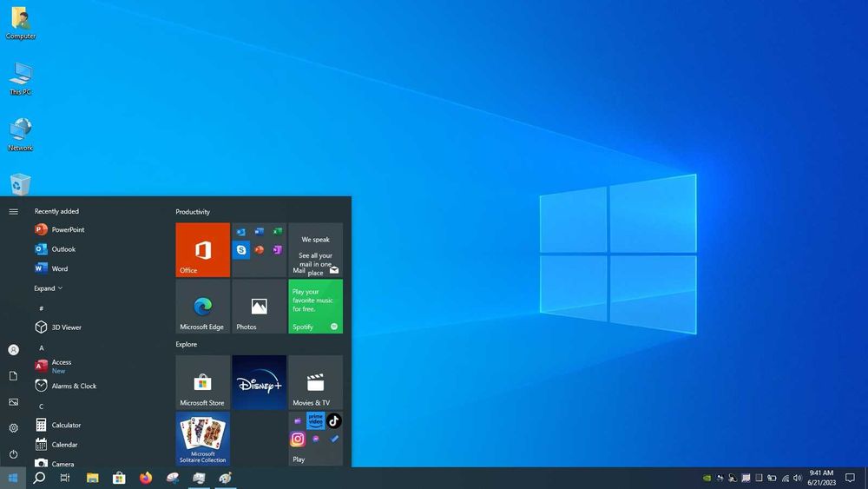Click the 'C' letter header in app list
868x489 pixels.
(x=42, y=406)
